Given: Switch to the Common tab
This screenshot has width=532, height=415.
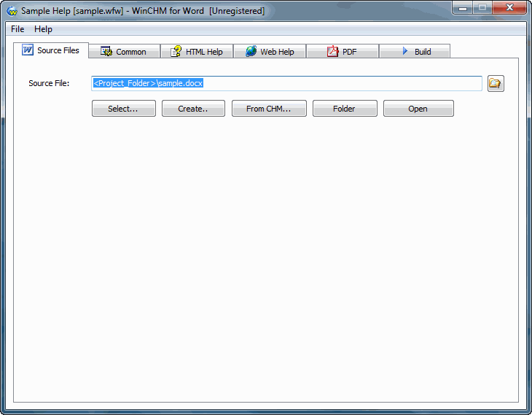Looking at the screenshot, I should point(124,52).
